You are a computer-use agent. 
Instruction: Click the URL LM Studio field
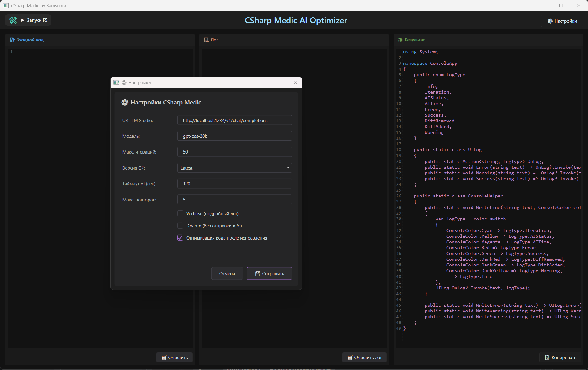234,121
